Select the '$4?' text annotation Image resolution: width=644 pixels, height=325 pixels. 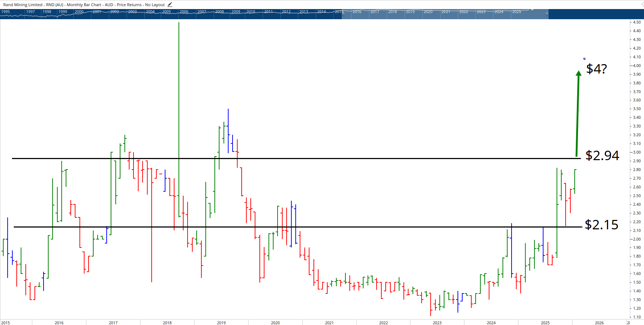(596, 69)
